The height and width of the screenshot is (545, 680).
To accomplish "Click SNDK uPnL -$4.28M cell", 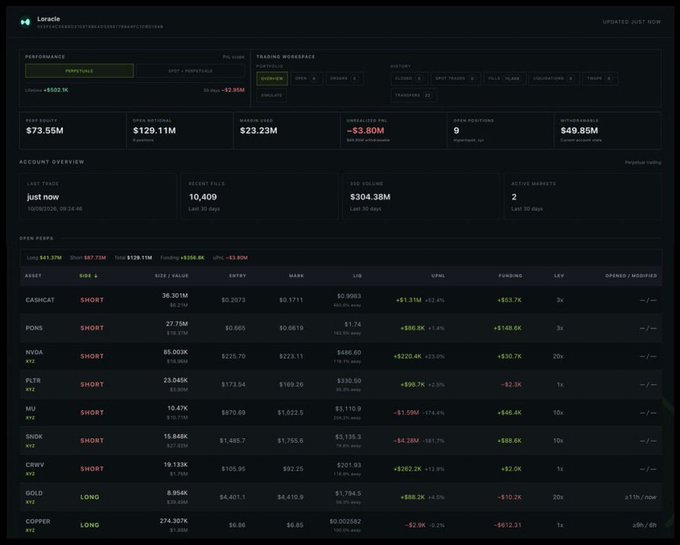I will pos(406,441).
